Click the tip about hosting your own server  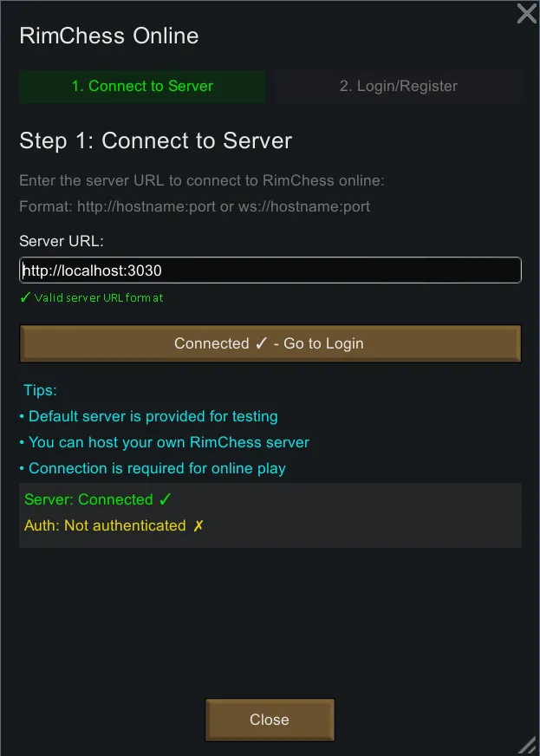pos(165,442)
